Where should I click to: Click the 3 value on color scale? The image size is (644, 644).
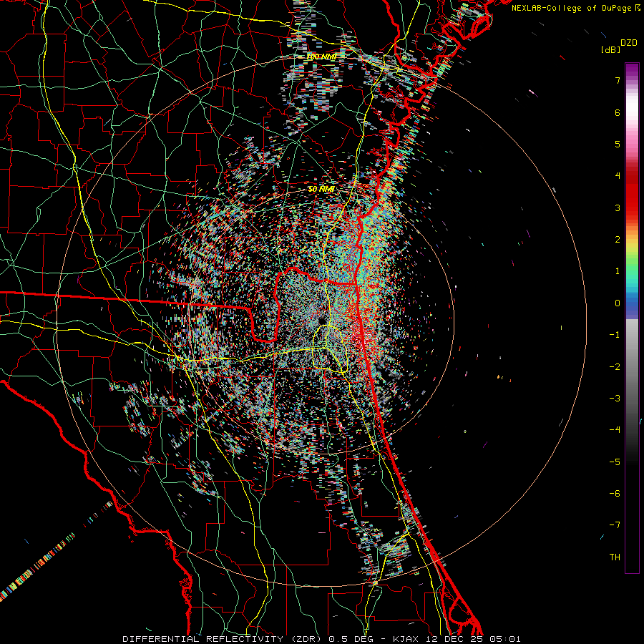pos(618,208)
